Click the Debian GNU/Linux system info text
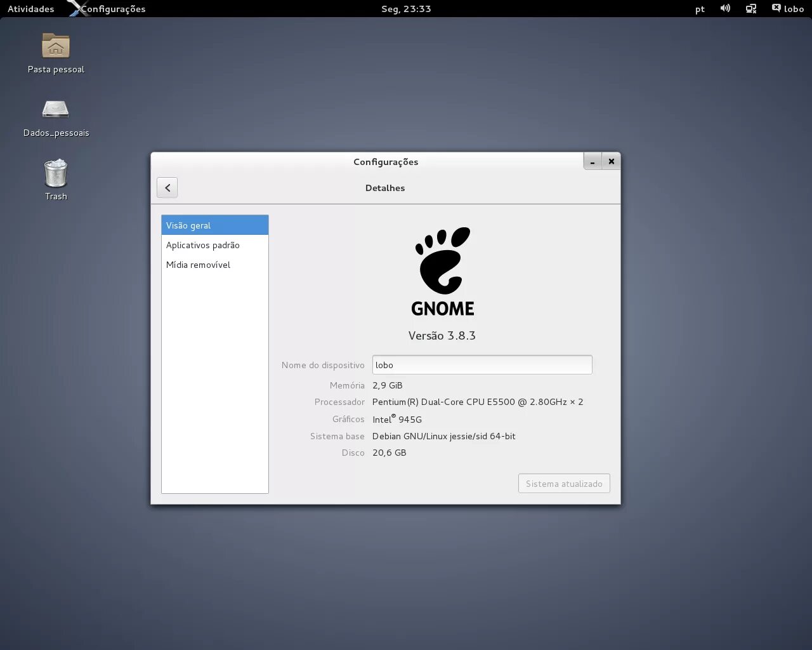The image size is (812, 650). coord(443,436)
